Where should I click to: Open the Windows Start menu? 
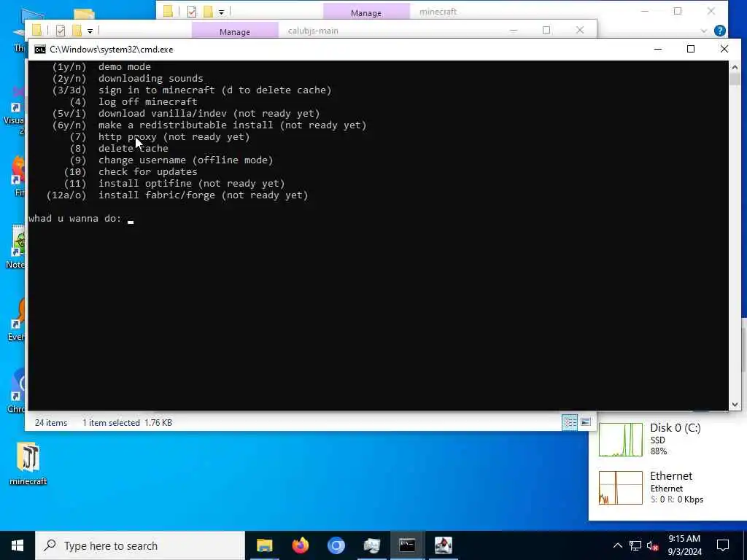18,545
